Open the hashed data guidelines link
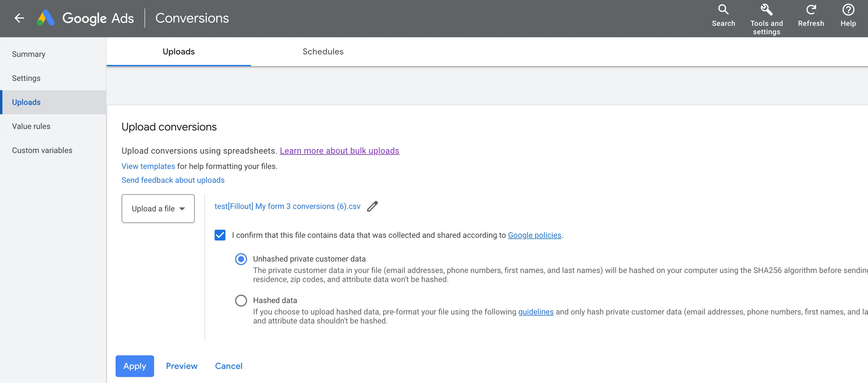Viewport: 868px width, 383px height. pyautogui.click(x=536, y=312)
